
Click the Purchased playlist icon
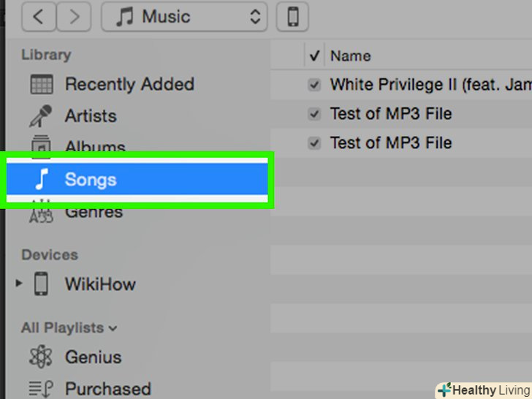click(41, 388)
